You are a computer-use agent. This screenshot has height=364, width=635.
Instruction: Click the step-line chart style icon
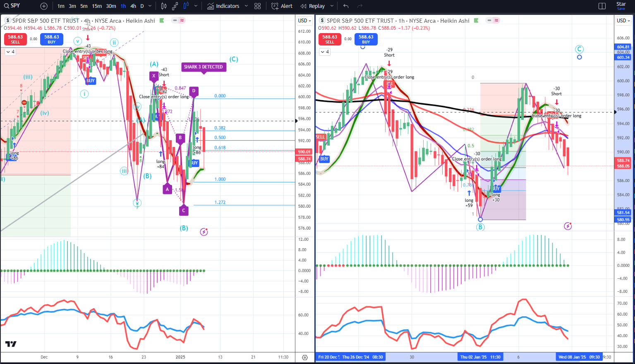coord(175,6)
